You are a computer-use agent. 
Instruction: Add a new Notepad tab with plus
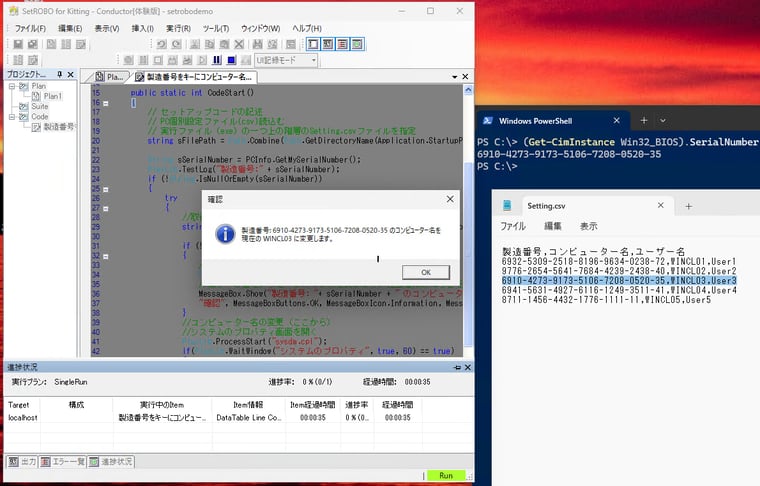688,206
